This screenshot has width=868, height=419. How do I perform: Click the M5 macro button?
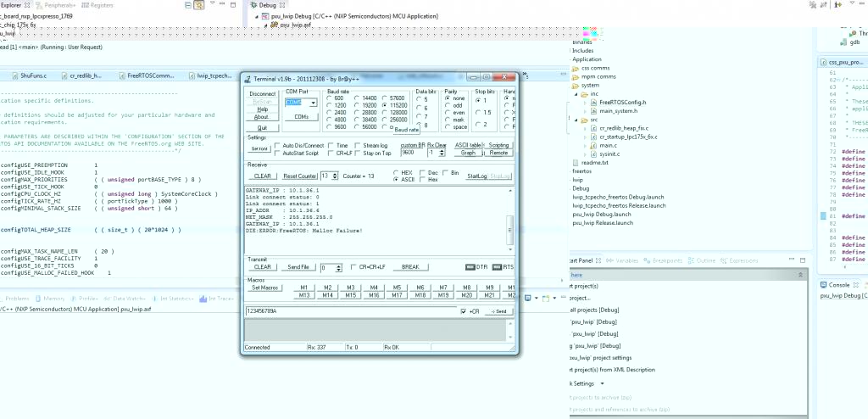click(397, 288)
